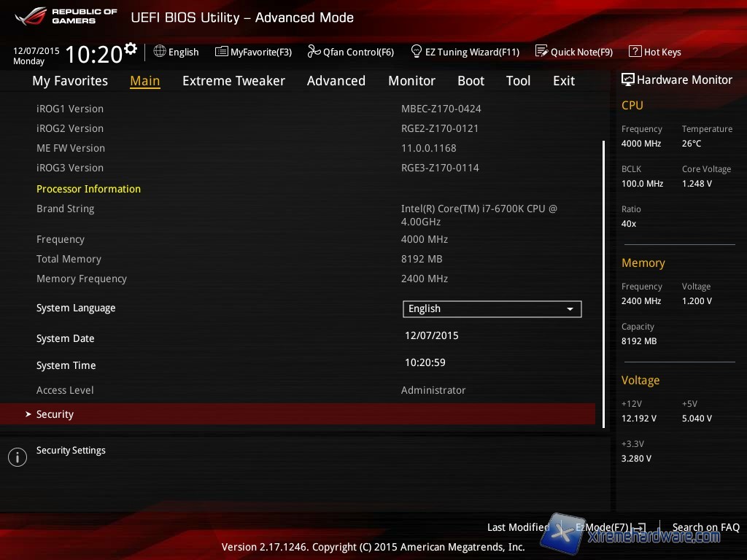Click Last Modified button
Screen dimensions: 747x560
coord(518,527)
